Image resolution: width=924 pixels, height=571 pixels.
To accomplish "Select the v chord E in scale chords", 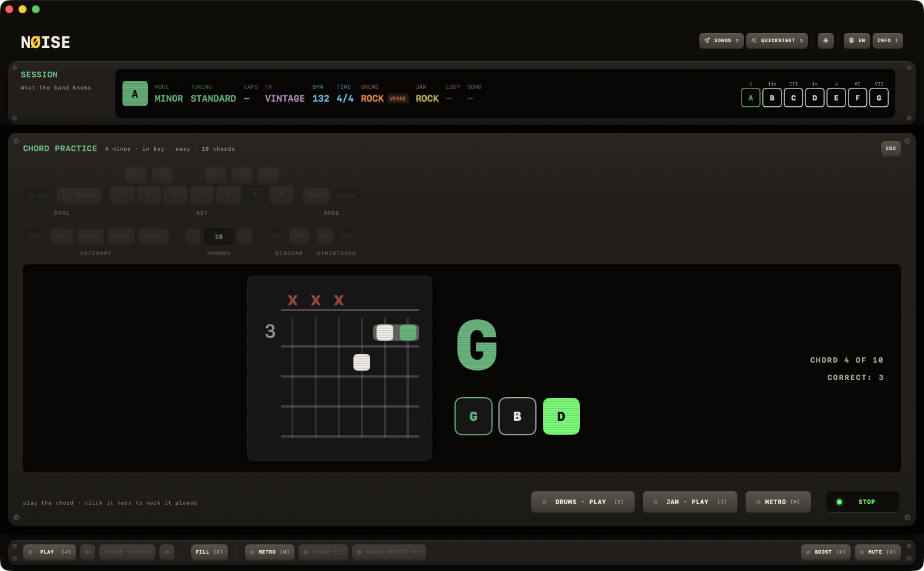I will 836,98.
